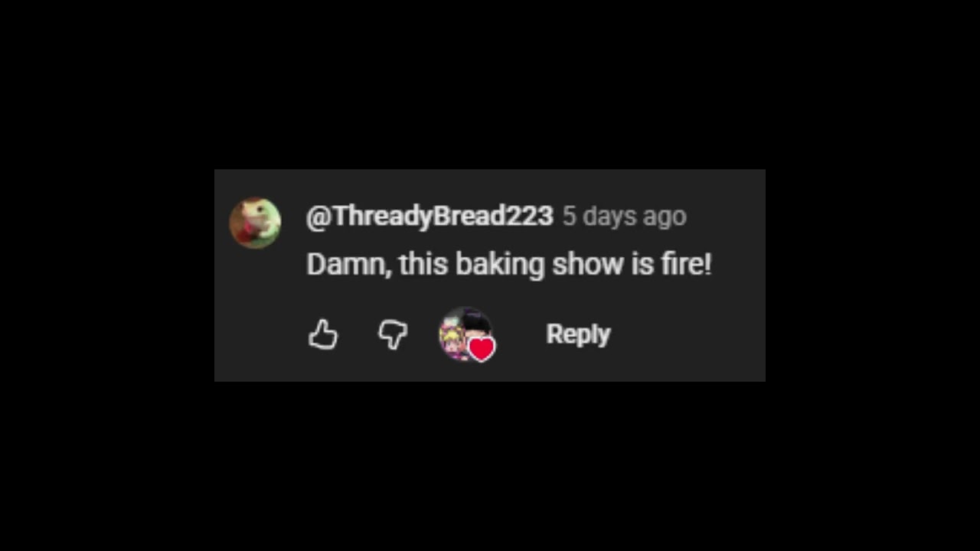980x551 pixels.
Task: Toggle the thumbs-down dislike on this comment
Action: 393,334
